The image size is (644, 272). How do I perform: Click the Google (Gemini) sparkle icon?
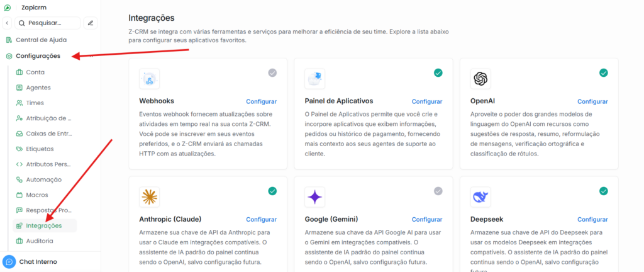click(x=314, y=197)
